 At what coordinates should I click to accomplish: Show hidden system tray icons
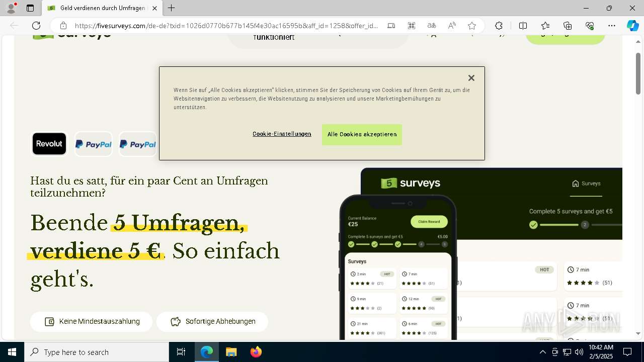tap(543, 352)
